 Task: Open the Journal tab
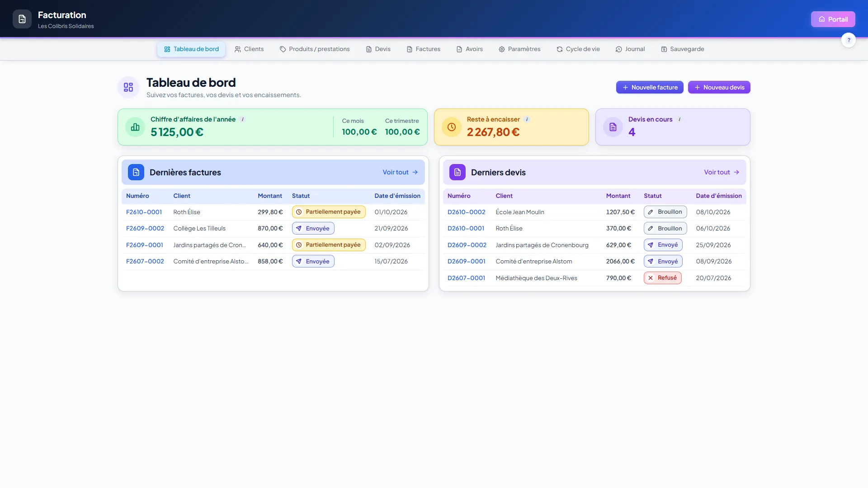pos(630,49)
